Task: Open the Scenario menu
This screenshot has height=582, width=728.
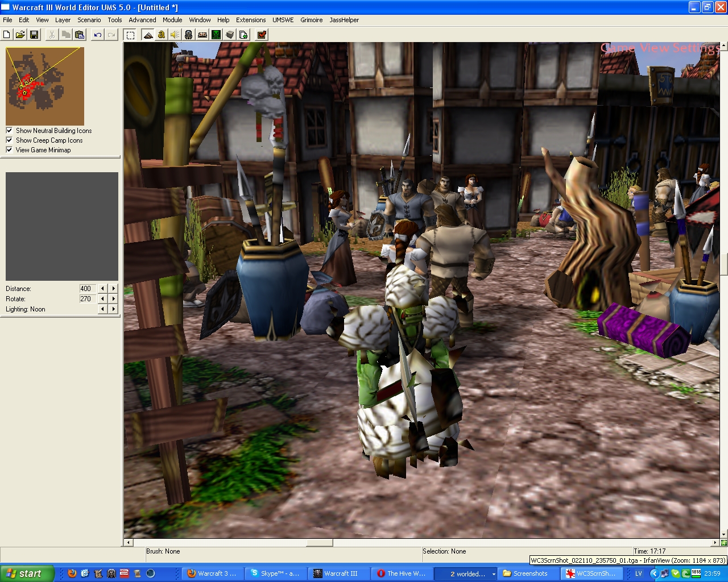Action: (89, 20)
